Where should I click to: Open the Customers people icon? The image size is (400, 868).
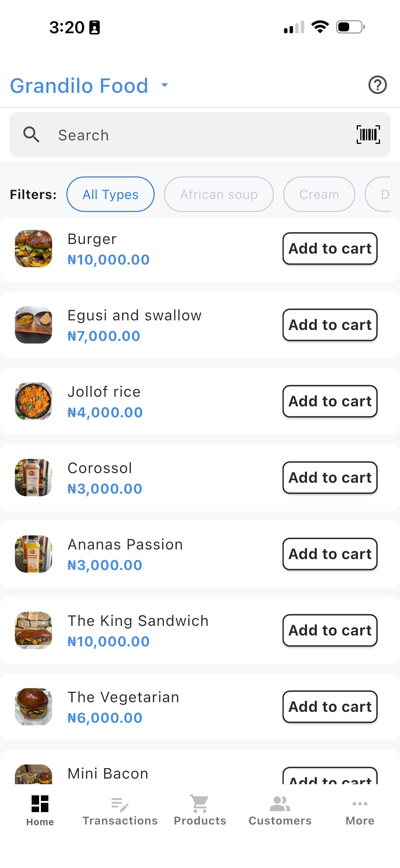tap(280, 804)
